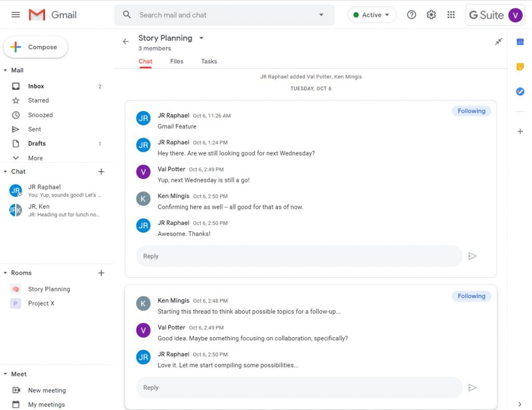Viewport: 532px width, 410px height.
Task: Click the main menu hamburger icon
Action: click(15, 14)
